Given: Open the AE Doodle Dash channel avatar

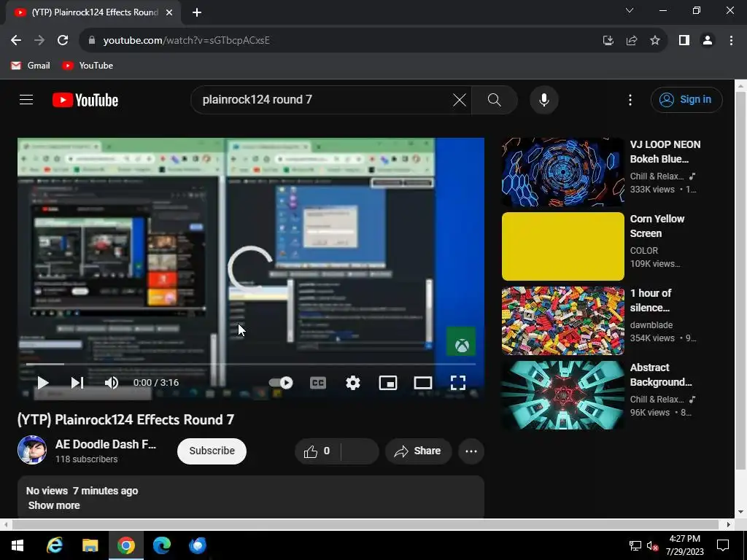Looking at the screenshot, I should pyautogui.click(x=32, y=449).
